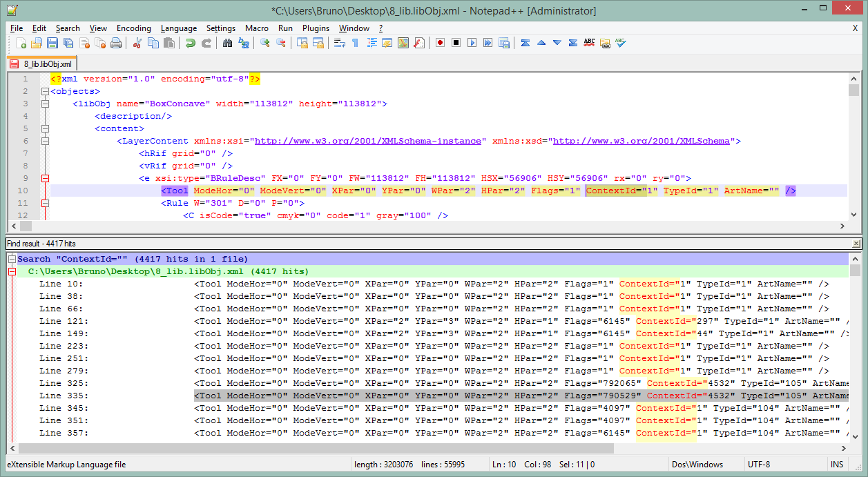Toggle the indent guide display
The width and height of the screenshot is (868, 477).
[x=372, y=43]
